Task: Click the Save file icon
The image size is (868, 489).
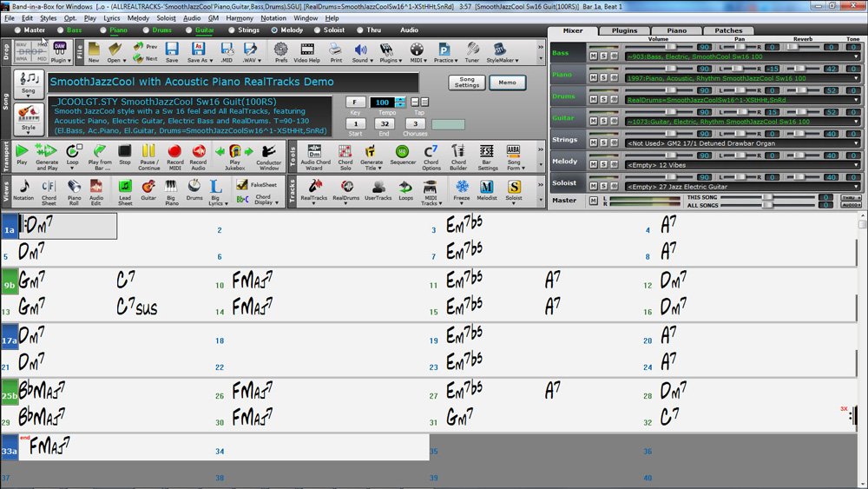Action: (x=172, y=53)
